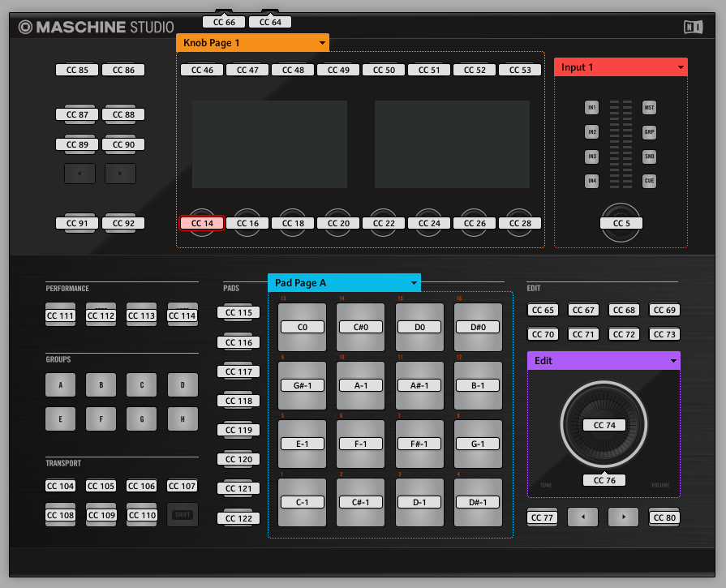Click the IN1 input icon
Viewport: 726px width, 588px height.
click(x=591, y=107)
